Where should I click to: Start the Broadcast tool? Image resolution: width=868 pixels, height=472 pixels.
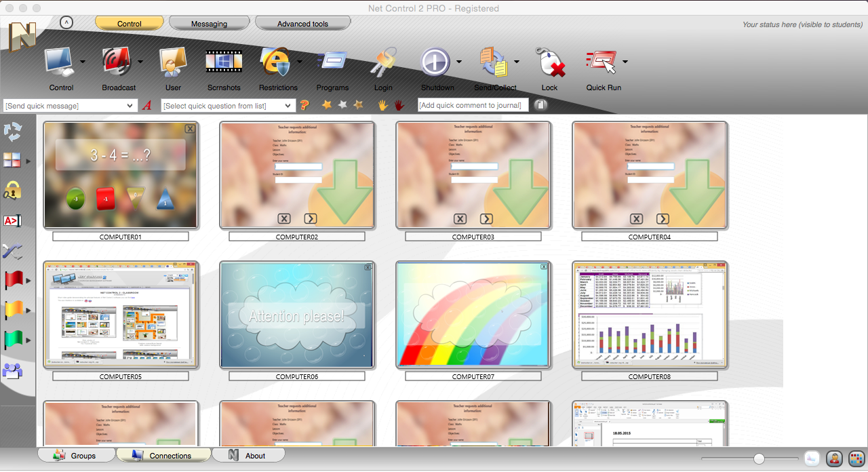coord(117,62)
